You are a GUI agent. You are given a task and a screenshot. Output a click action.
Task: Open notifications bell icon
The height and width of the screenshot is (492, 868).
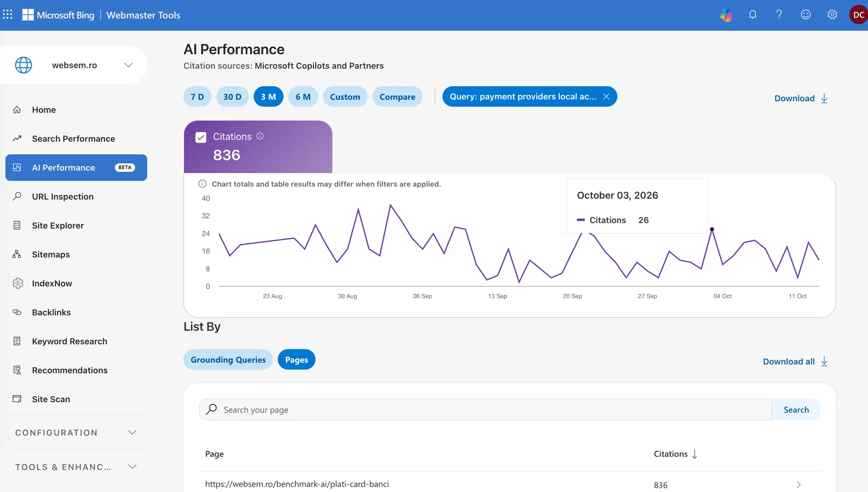[753, 15]
